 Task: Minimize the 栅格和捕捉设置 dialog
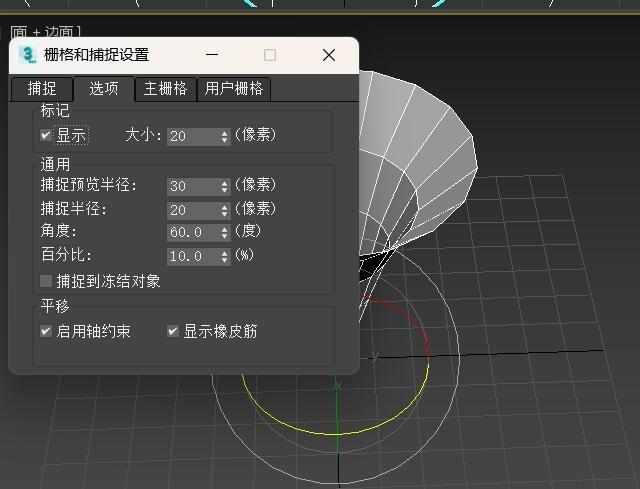click(x=212, y=55)
